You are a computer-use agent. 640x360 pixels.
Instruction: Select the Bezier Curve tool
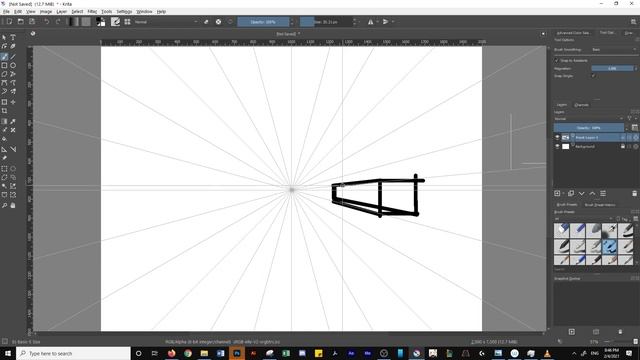4,83
